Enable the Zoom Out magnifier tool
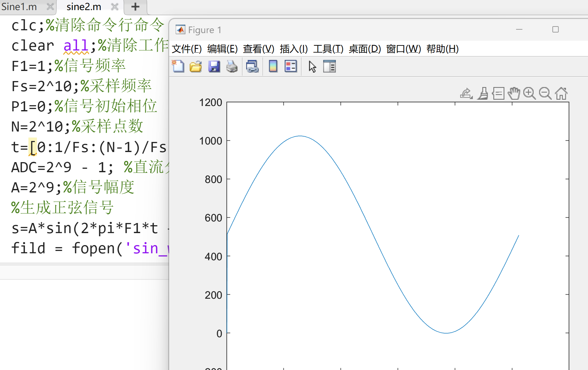The height and width of the screenshot is (370, 588). [545, 94]
